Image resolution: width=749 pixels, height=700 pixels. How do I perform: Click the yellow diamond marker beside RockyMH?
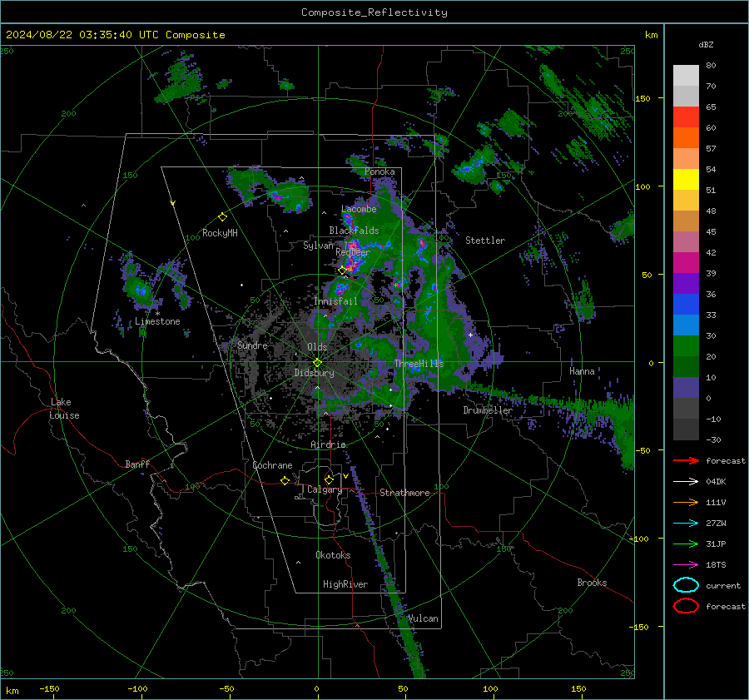pyautogui.click(x=222, y=217)
